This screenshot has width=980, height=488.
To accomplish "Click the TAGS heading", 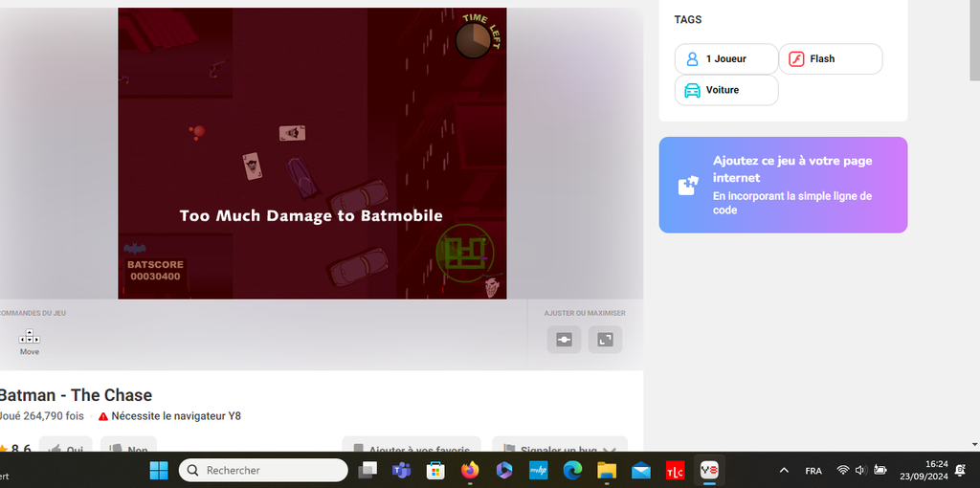I will [688, 19].
